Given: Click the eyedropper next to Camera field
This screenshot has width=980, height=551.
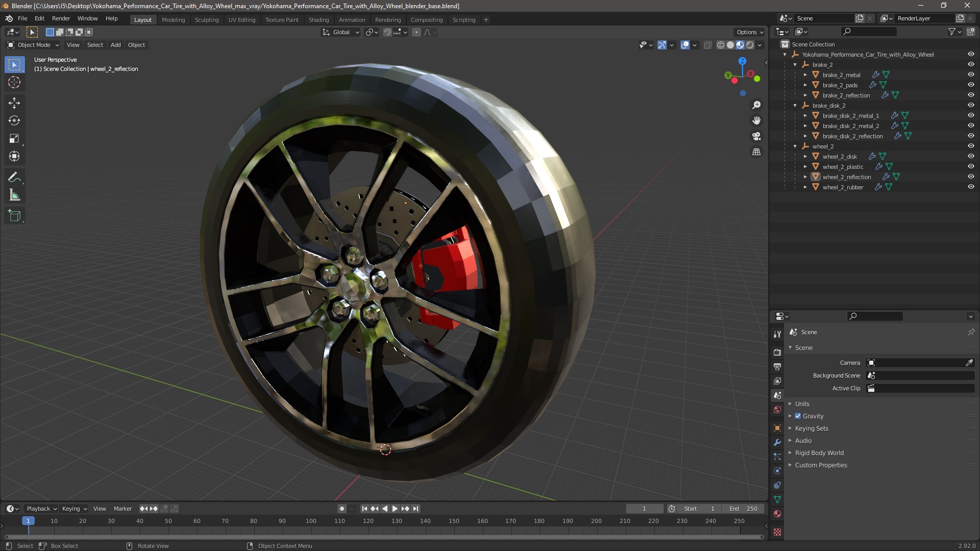Looking at the screenshot, I should pyautogui.click(x=969, y=363).
